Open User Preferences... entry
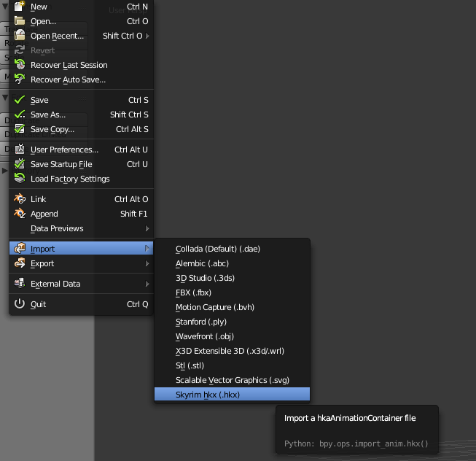Image resolution: width=476 pixels, height=461 pixels. click(x=82, y=150)
